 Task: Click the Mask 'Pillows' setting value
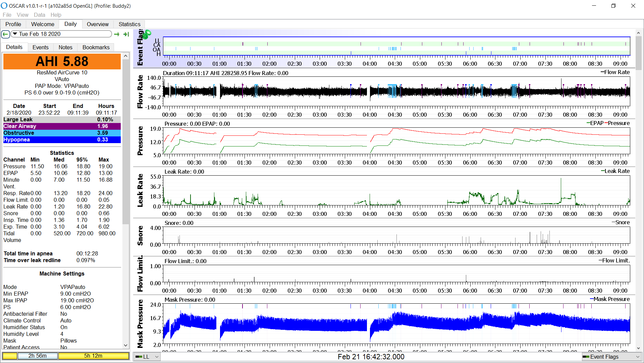click(68, 341)
